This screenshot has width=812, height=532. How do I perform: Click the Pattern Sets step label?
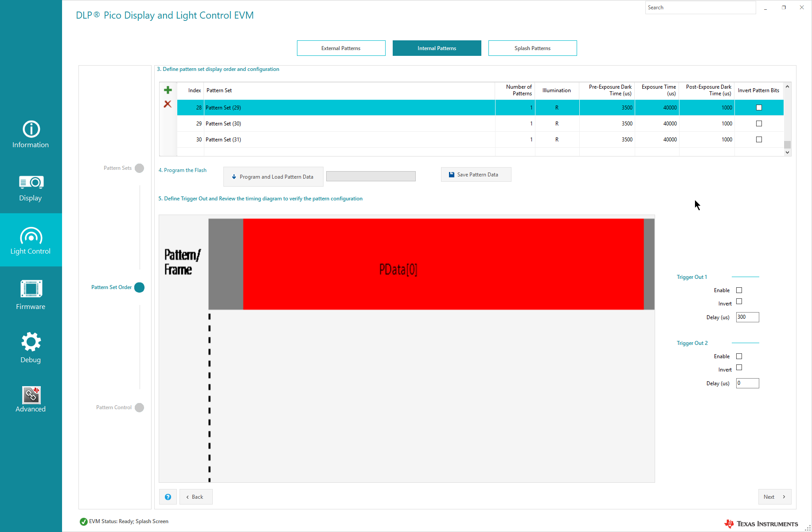(x=117, y=168)
